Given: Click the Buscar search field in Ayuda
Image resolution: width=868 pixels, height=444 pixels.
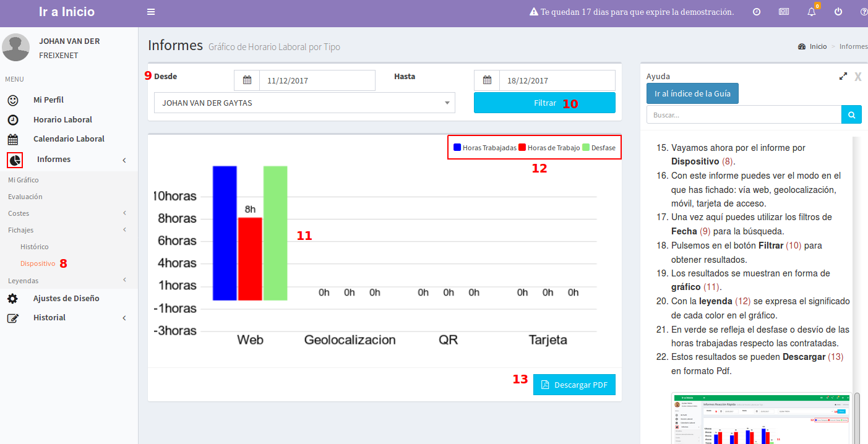Looking at the screenshot, I should [x=744, y=115].
